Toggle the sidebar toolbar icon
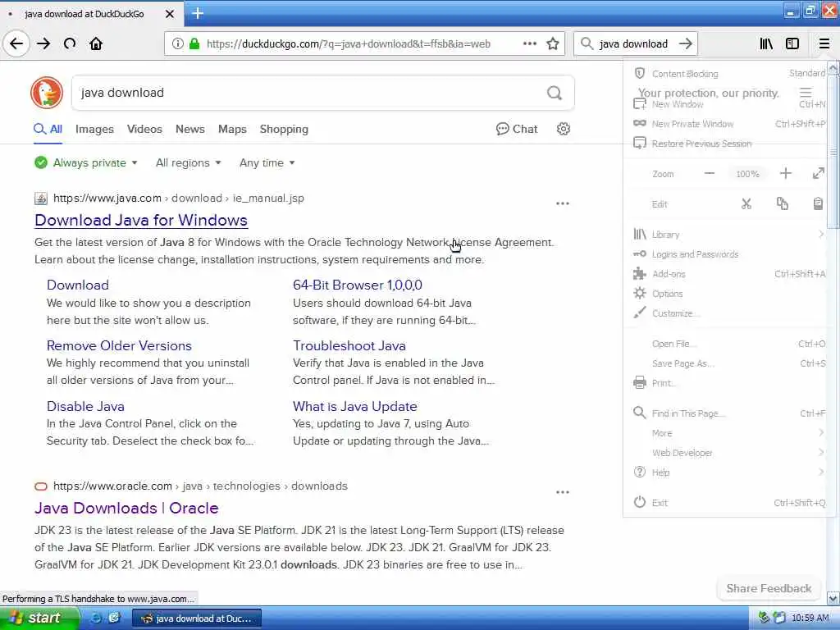 [x=792, y=44]
